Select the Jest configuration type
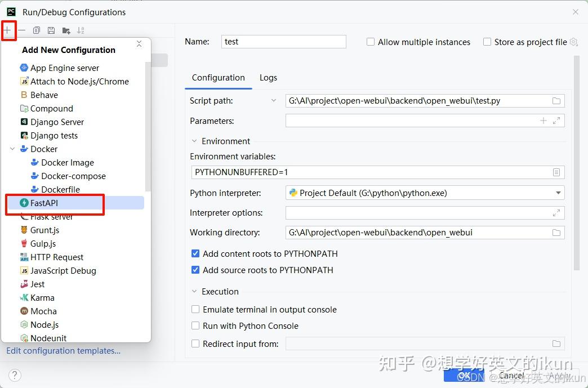 pyautogui.click(x=37, y=284)
